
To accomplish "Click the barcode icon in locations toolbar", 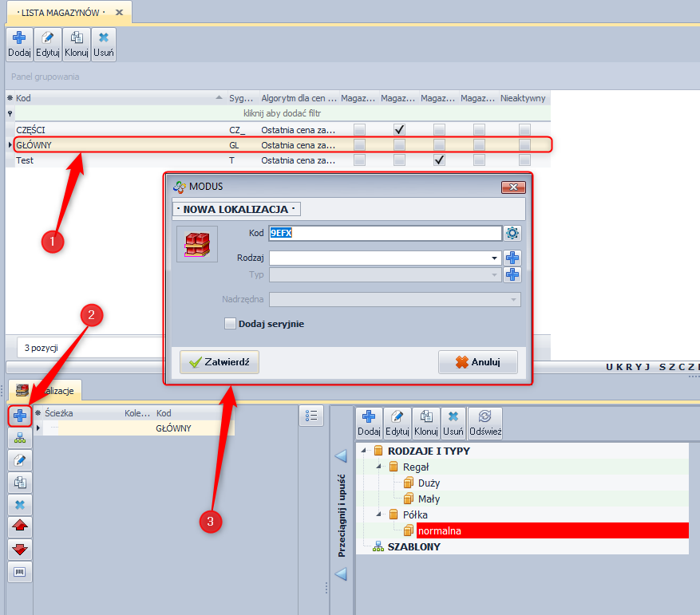I will tap(20, 572).
